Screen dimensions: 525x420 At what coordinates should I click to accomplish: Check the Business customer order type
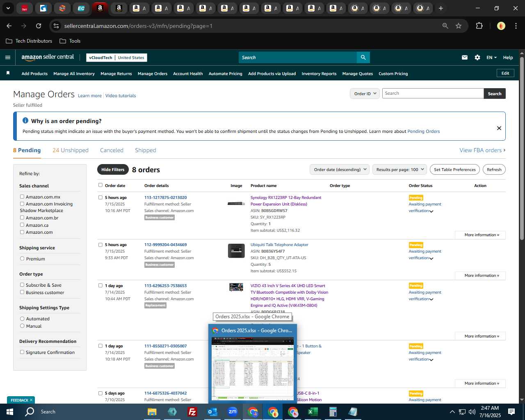(22, 292)
